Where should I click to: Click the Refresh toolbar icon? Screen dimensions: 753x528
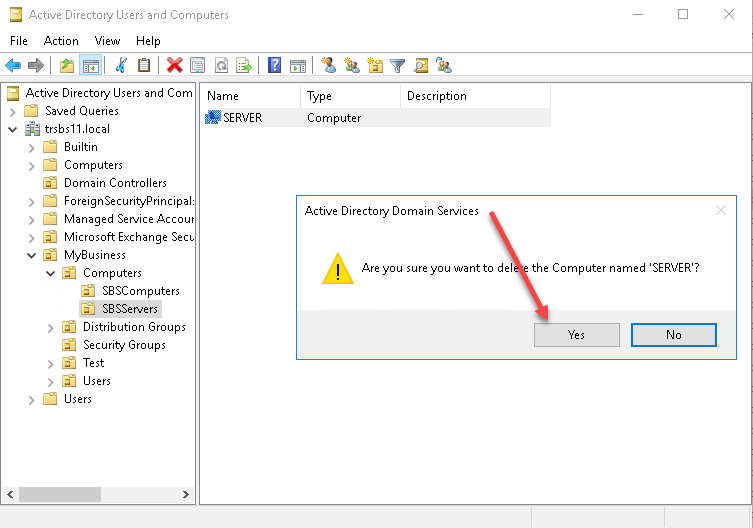[220, 66]
